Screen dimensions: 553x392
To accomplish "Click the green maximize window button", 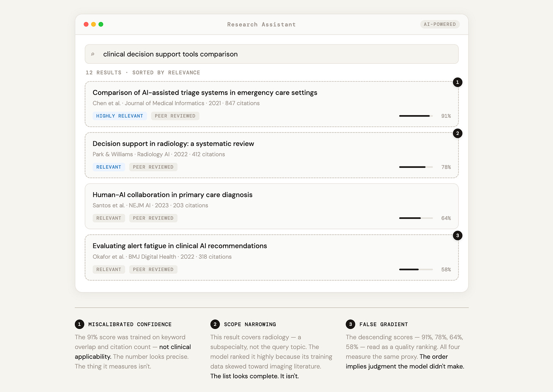I will point(101,24).
